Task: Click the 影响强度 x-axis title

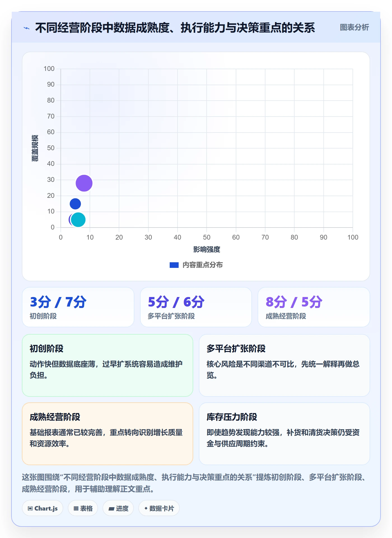Action: (207, 249)
